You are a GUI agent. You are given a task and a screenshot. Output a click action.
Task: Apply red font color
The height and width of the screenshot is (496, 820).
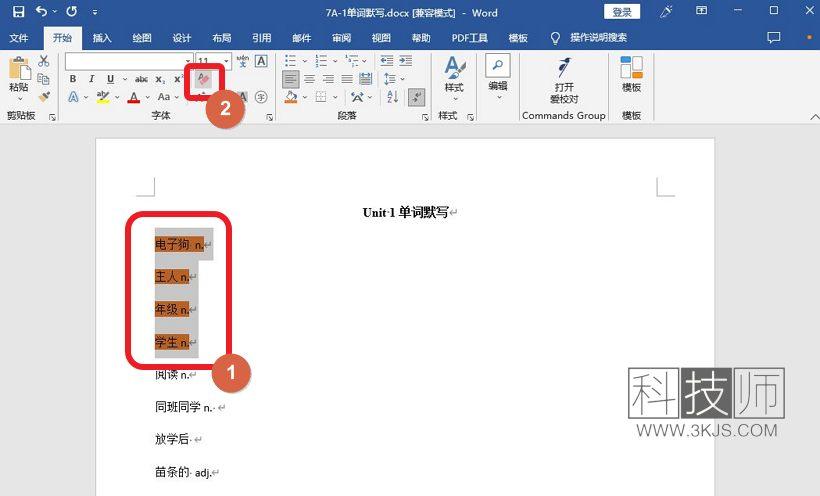tap(134, 97)
